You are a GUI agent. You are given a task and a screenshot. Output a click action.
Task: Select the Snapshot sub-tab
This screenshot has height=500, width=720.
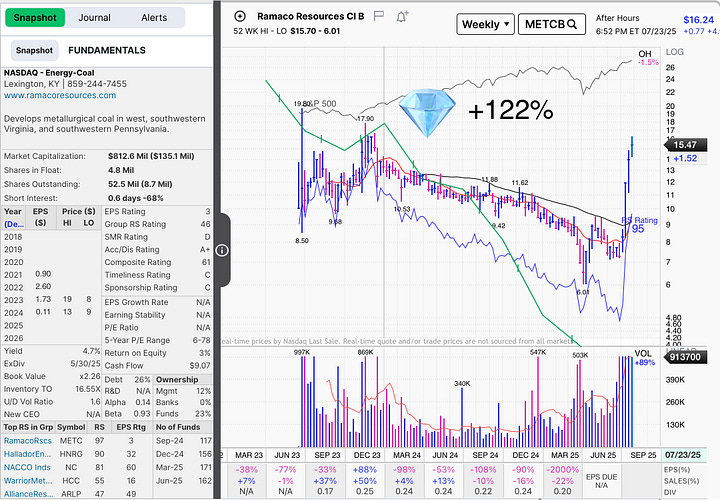tap(34, 51)
